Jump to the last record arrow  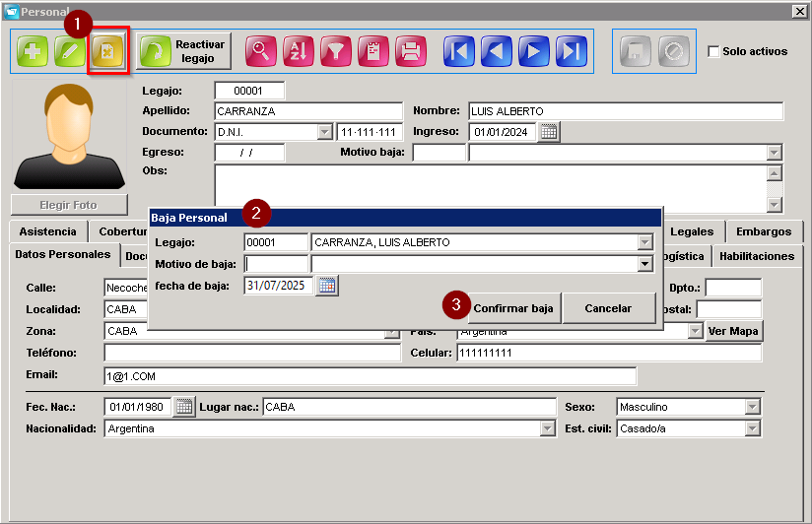572,51
